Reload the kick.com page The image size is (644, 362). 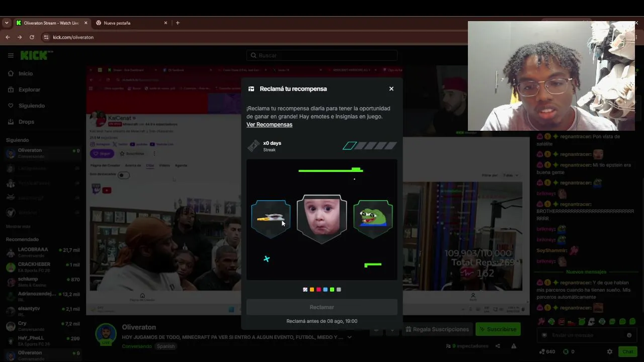tap(32, 37)
